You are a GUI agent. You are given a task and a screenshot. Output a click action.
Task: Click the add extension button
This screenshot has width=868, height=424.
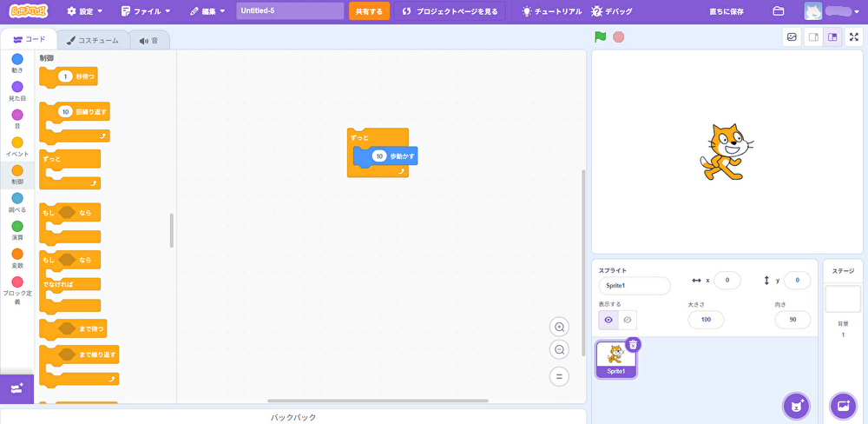click(16, 388)
